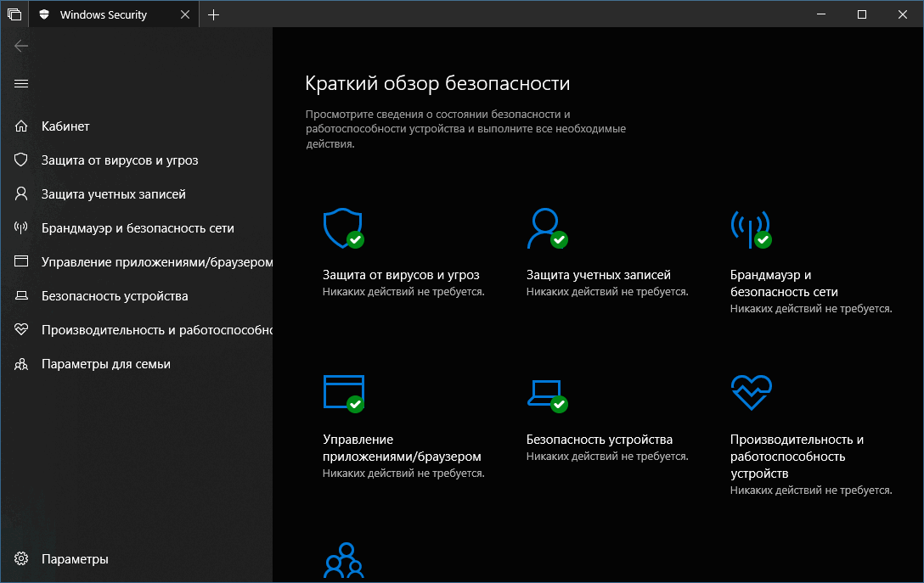Select the app and browser control tile icon
Image resolution: width=924 pixels, height=583 pixels.
tap(343, 392)
